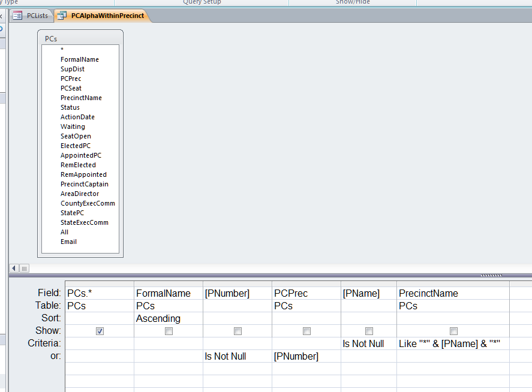
Task: Click the PrecinctName Field cell in grid
Action: pyautogui.click(x=453, y=293)
